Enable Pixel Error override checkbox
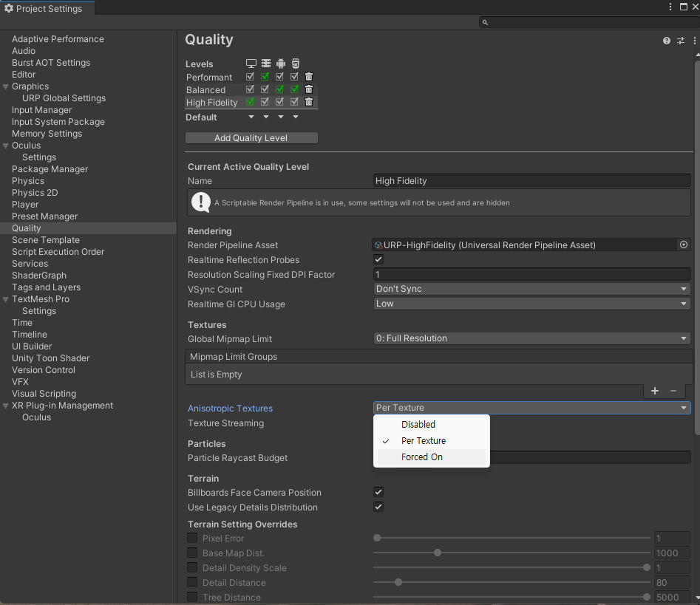 pos(192,538)
